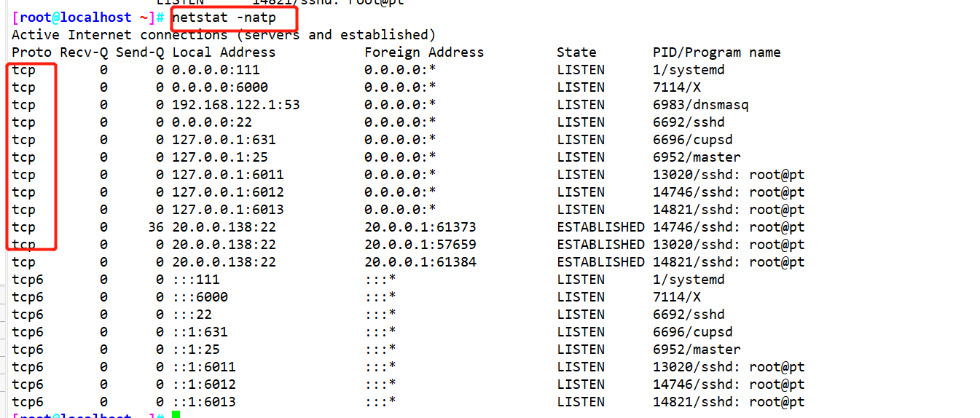Click foreign address 20.0.0.1:61384
Image resolution: width=980 pixels, height=418 pixels.
[x=420, y=262]
